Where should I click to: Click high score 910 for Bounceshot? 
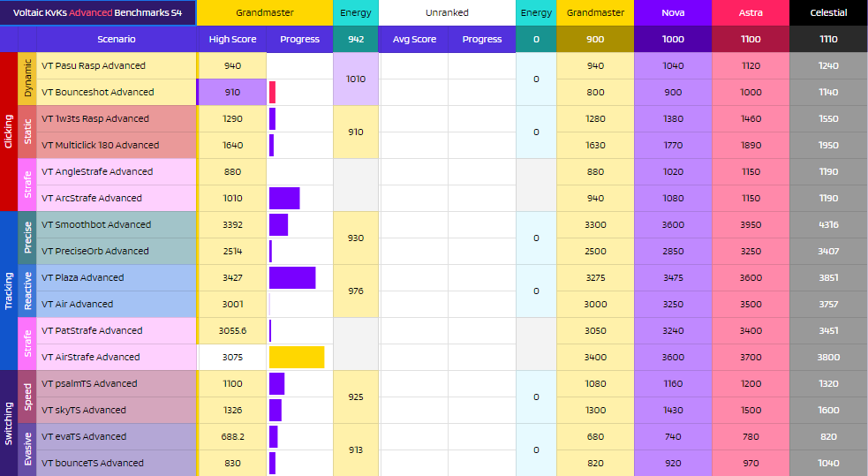click(232, 92)
